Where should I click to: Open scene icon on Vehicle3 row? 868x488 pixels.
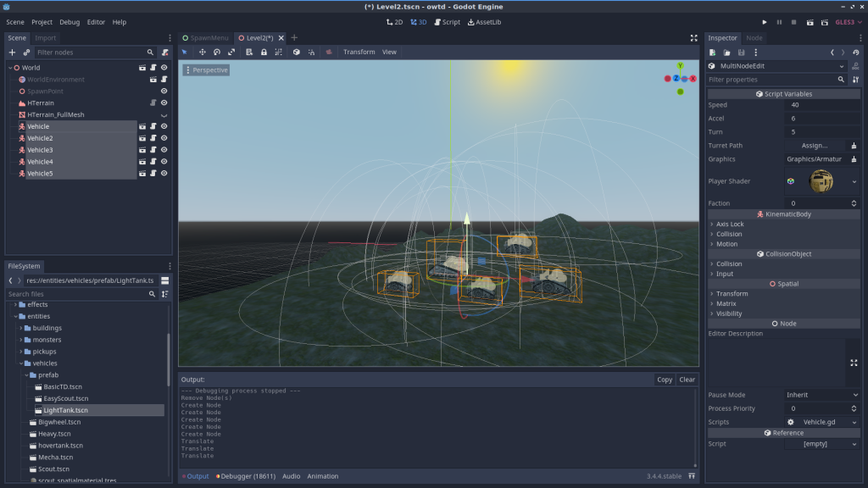[142, 150]
